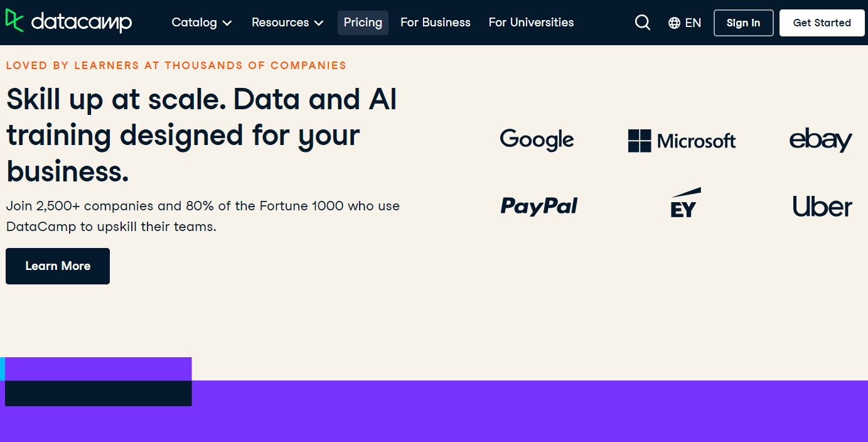Open the search magnifier icon
868x442 pixels.
coord(642,23)
